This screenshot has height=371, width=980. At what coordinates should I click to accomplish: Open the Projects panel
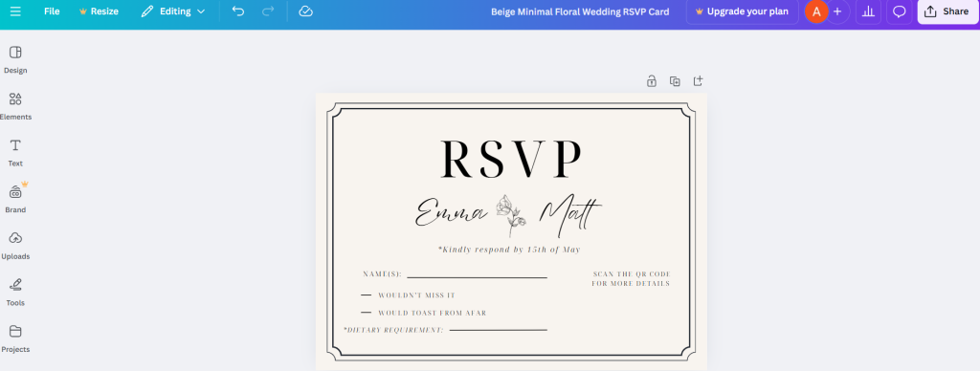(x=15, y=338)
